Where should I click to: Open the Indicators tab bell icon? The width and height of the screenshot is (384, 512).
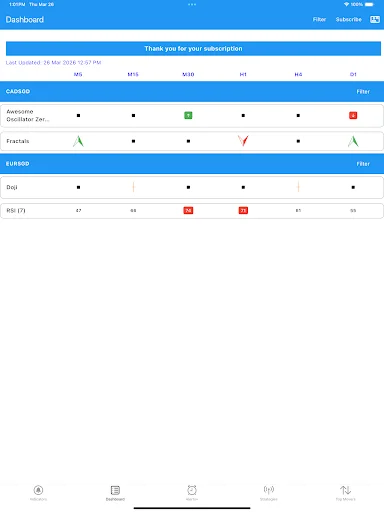38,490
